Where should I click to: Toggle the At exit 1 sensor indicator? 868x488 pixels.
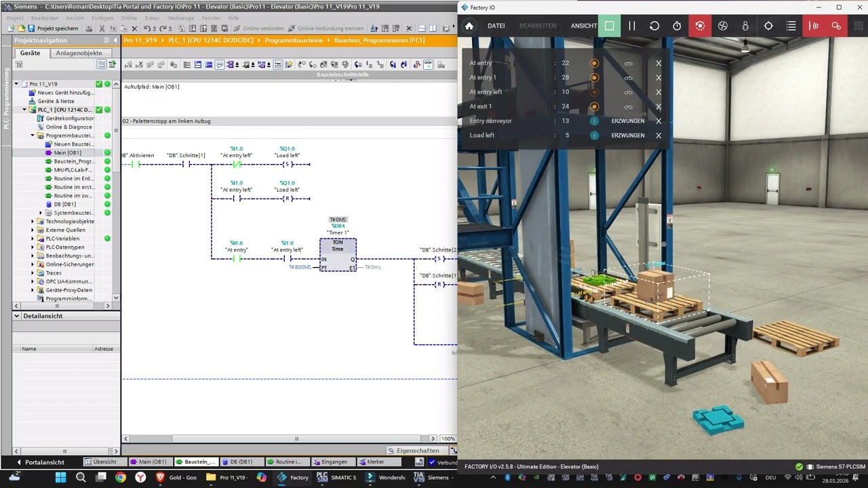pyautogui.click(x=594, y=106)
